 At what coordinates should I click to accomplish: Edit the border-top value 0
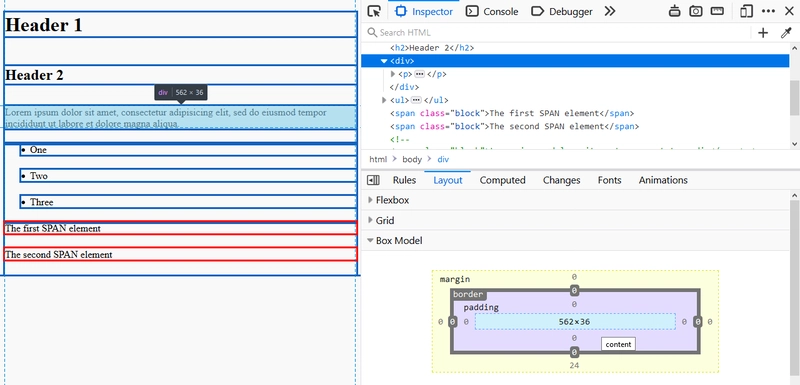click(574, 291)
